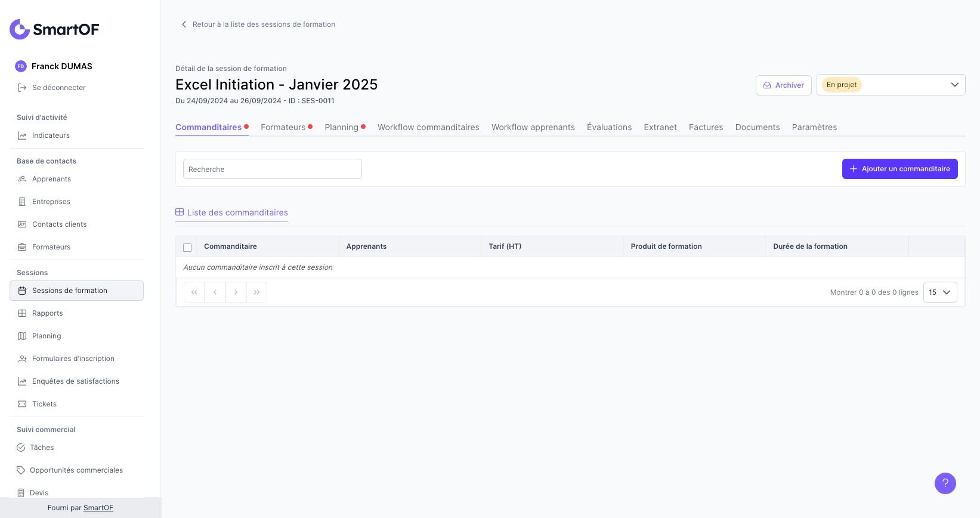Switch to the Workflow apprenants tab
Screen dimensions: 980x518
coord(533,127)
